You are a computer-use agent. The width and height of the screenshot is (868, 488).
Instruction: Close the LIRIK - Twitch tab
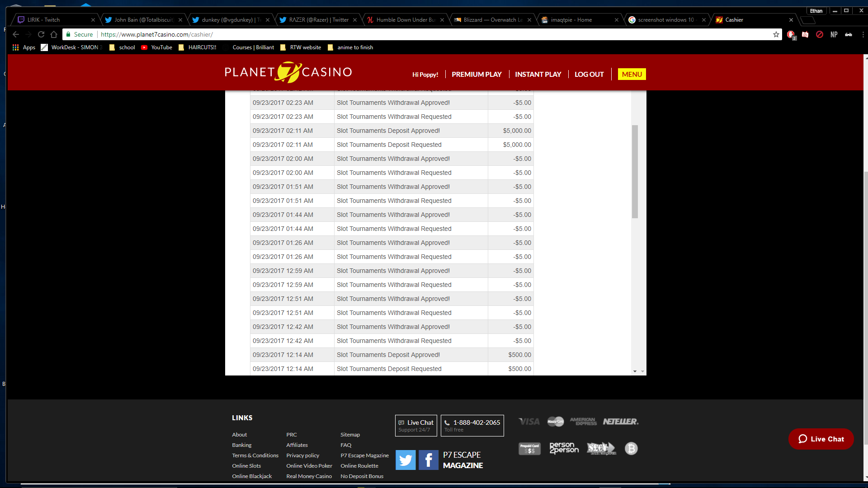pyautogui.click(x=93, y=20)
